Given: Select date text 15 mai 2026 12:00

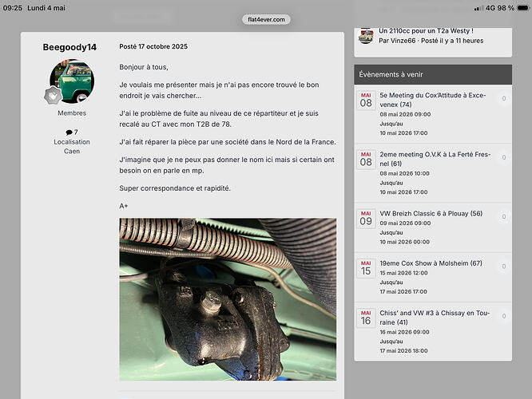Looking at the screenshot, I should (403, 273).
